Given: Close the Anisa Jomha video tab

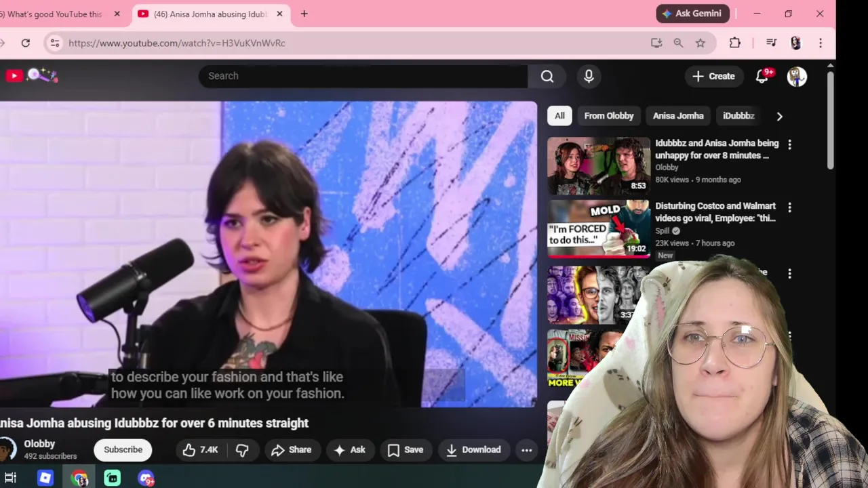Looking at the screenshot, I should click(279, 14).
